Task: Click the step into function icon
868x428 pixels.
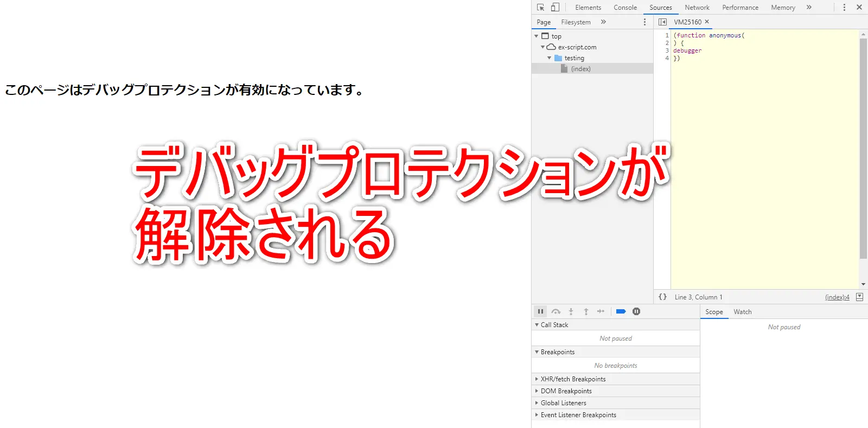Action: tap(571, 311)
